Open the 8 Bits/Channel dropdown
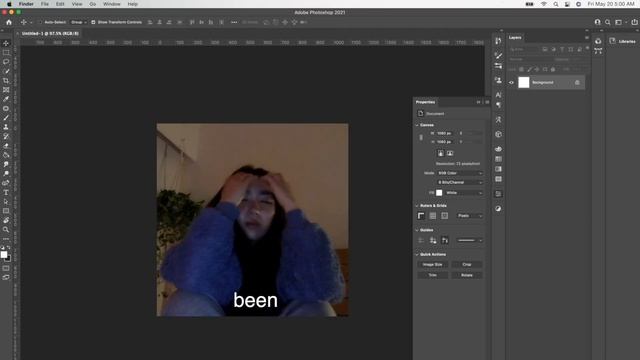Screen dimensions: 640x360 [460, 182]
